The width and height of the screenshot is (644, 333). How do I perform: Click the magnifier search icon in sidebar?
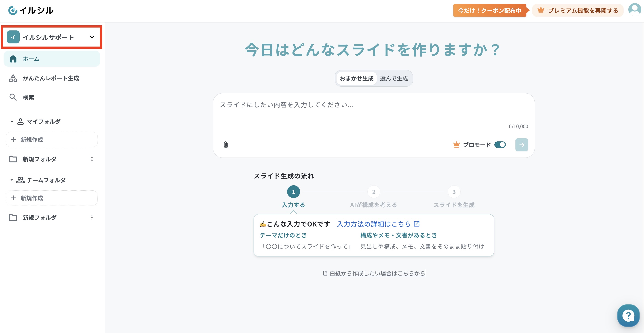pyautogui.click(x=13, y=97)
